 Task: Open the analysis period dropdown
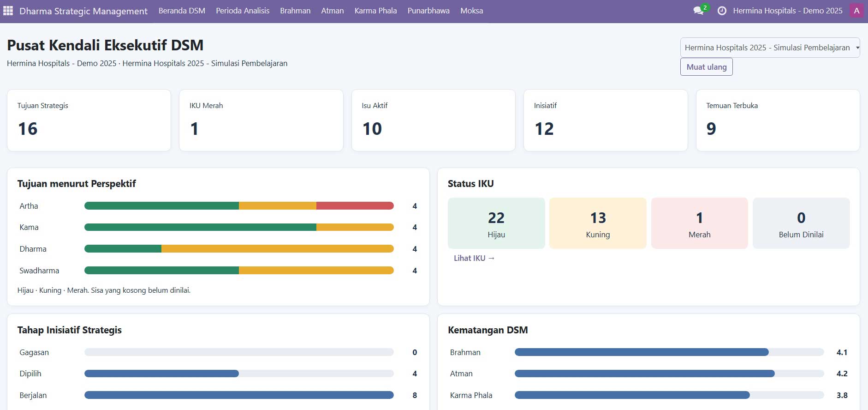[x=770, y=48]
